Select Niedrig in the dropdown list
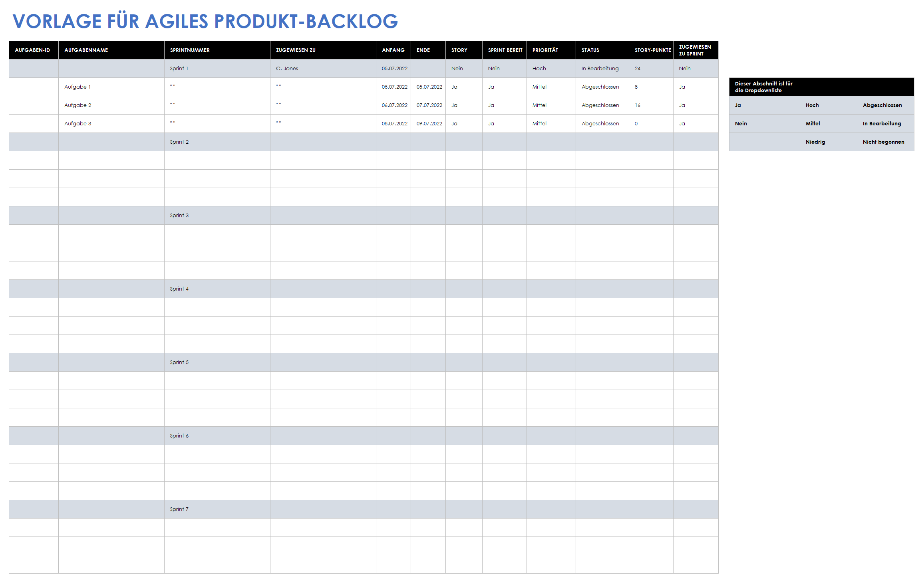924x584 pixels. [x=829, y=142]
